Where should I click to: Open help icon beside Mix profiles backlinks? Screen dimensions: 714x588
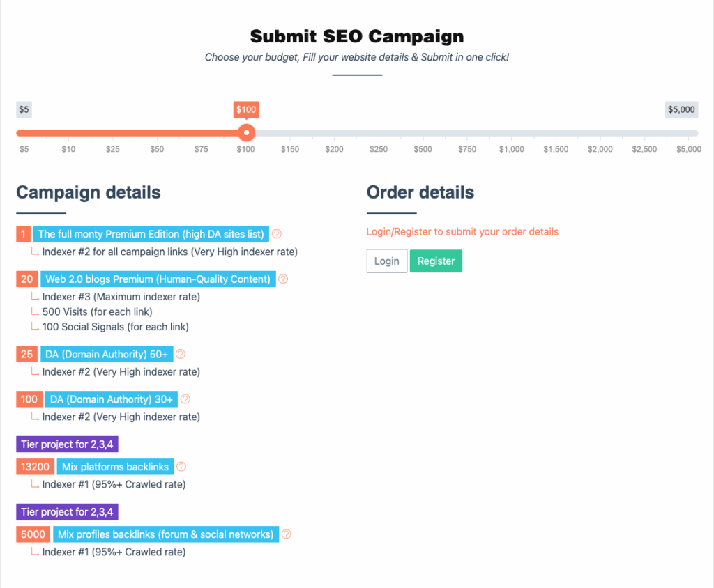click(x=287, y=534)
